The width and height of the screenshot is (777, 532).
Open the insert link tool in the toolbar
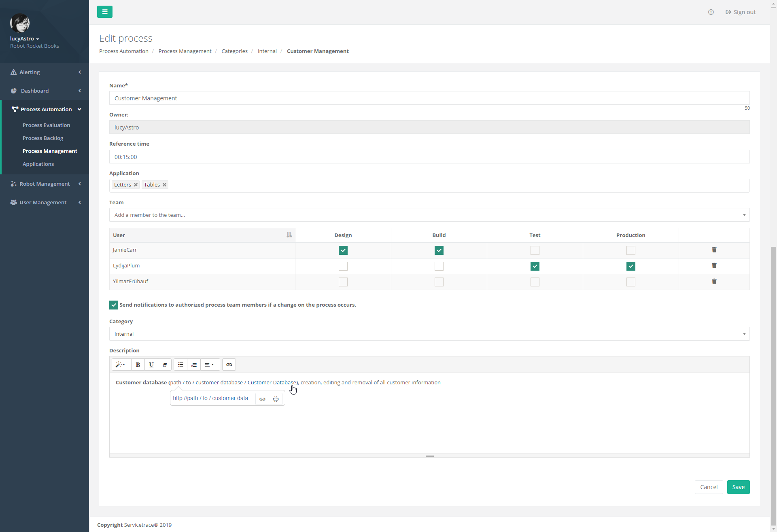point(229,365)
